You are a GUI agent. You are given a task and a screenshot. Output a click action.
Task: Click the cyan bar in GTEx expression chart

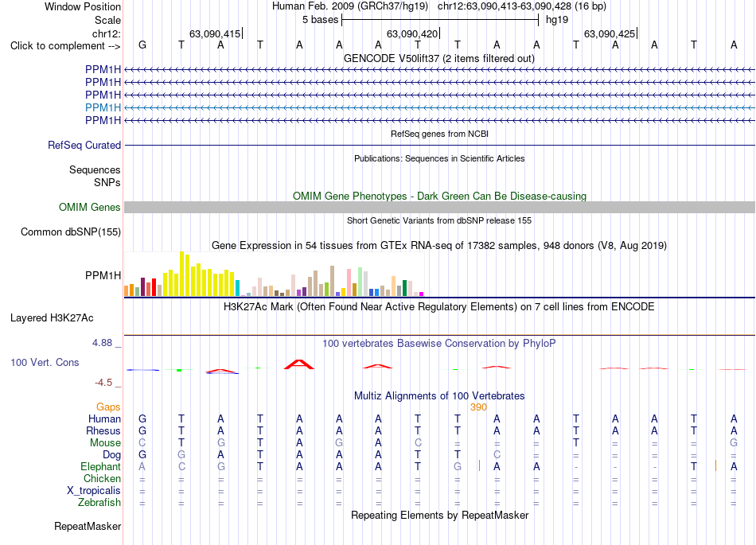[x=237, y=288]
